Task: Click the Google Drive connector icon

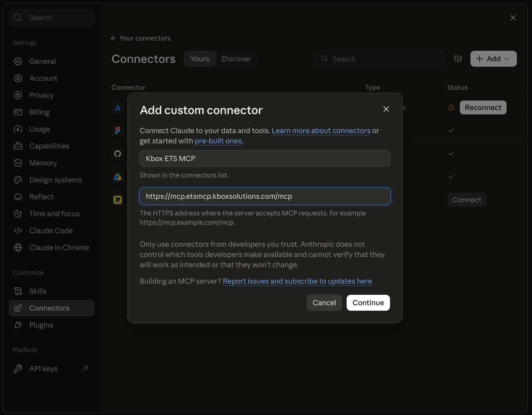Action: coord(118,177)
